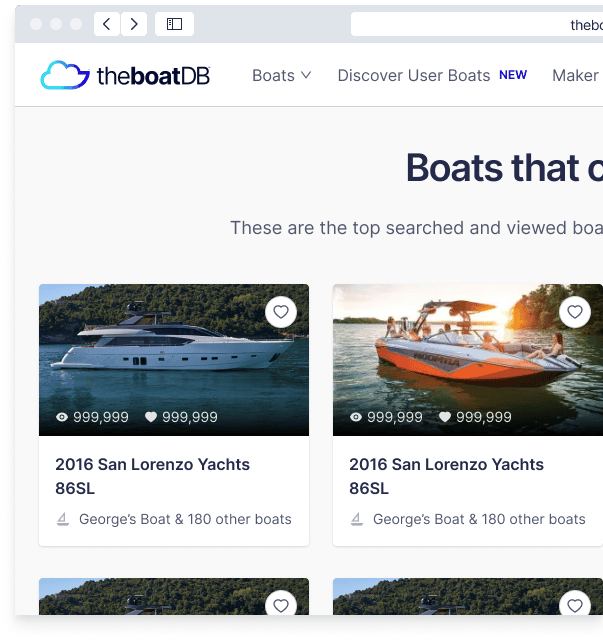
Task: Open the Maker menu item
Action: tap(575, 76)
